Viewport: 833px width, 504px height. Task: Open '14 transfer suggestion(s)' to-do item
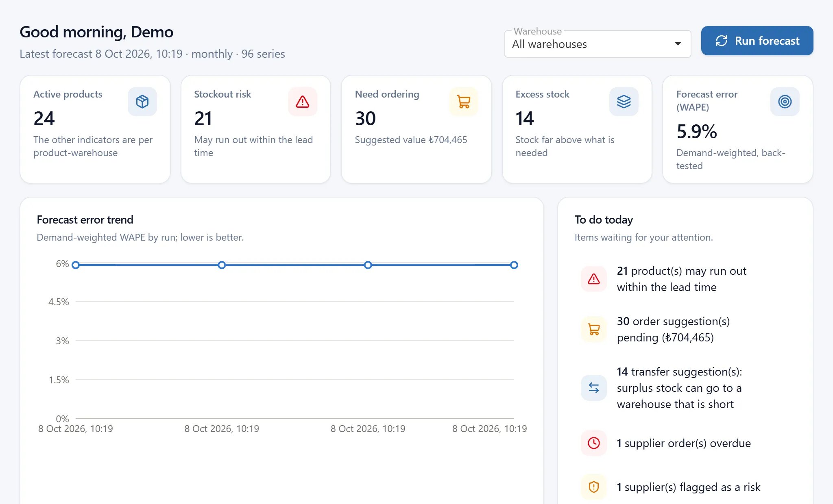tap(685, 388)
